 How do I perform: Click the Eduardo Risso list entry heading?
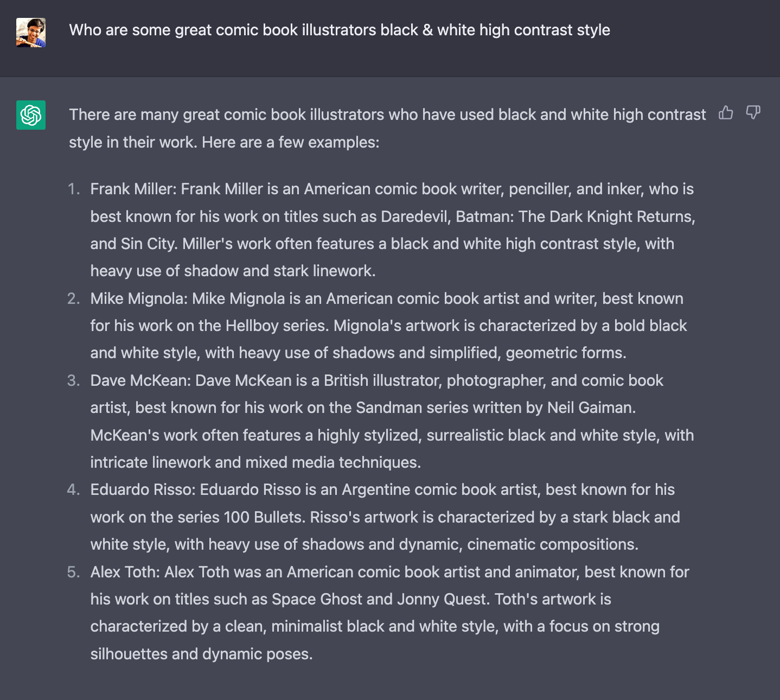click(x=143, y=489)
